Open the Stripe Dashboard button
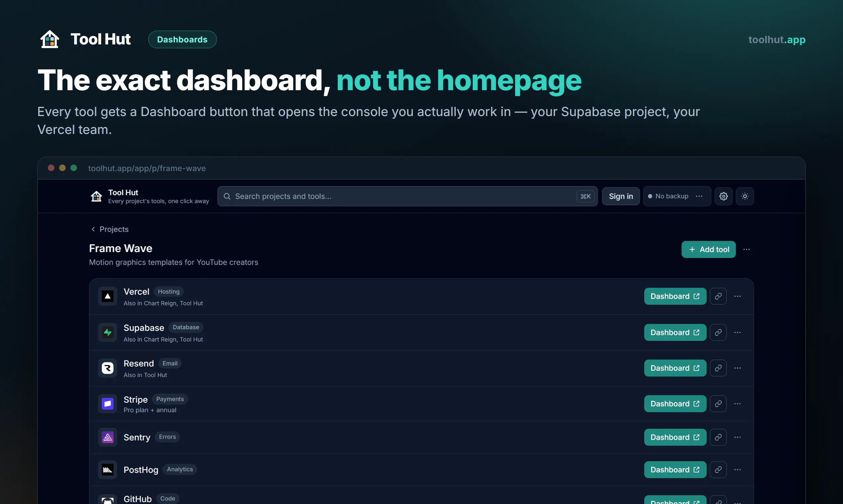This screenshot has height=504, width=843. [x=675, y=404]
